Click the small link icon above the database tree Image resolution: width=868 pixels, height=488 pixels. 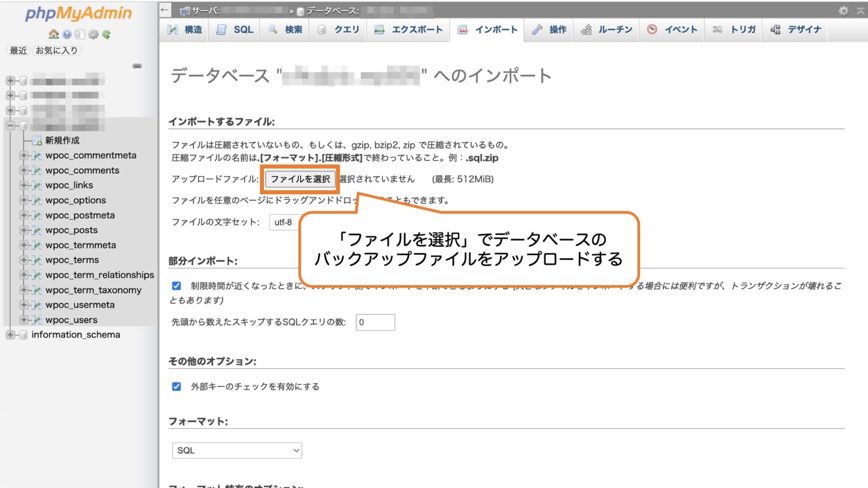click(x=136, y=67)
